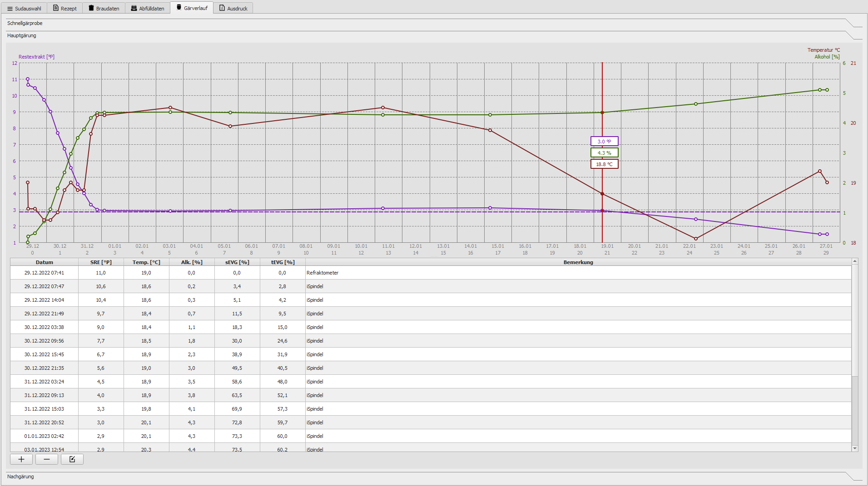This screenshot has width=868, height=486.
Task: Click the edit/import measurement icon button
Action: coord(72,459)
